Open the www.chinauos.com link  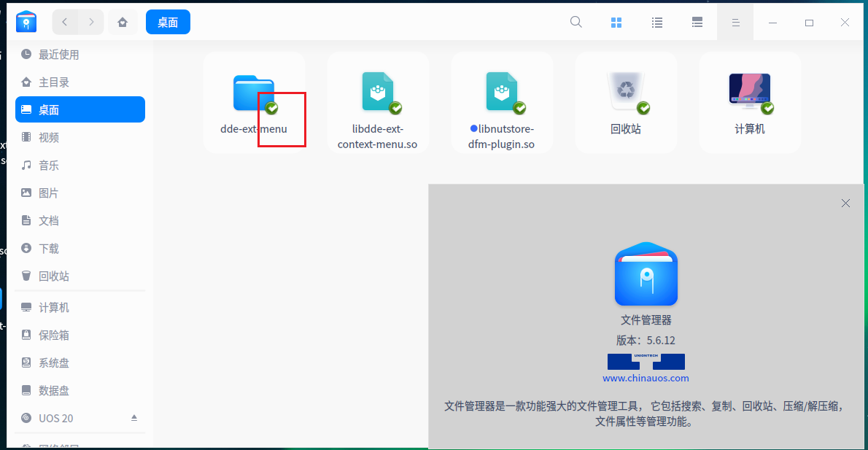click(646, 378)
